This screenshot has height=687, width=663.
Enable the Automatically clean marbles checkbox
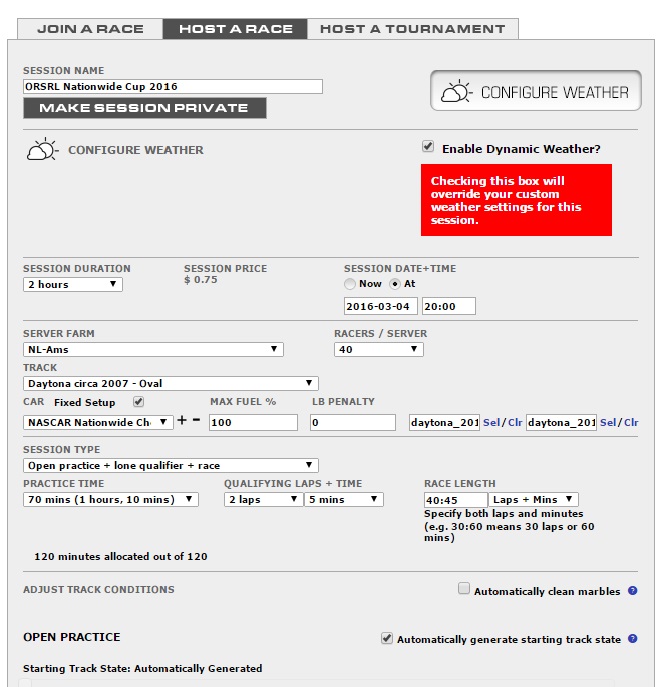coord(464,589)
